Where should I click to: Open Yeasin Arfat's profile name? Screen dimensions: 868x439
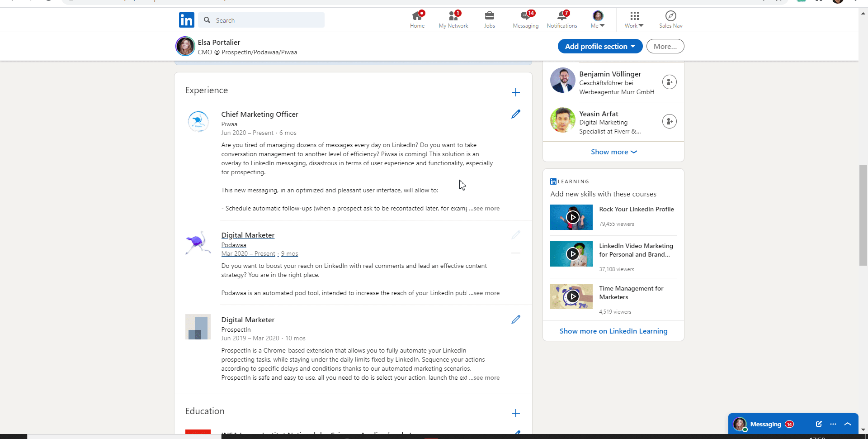coord(599,114)
